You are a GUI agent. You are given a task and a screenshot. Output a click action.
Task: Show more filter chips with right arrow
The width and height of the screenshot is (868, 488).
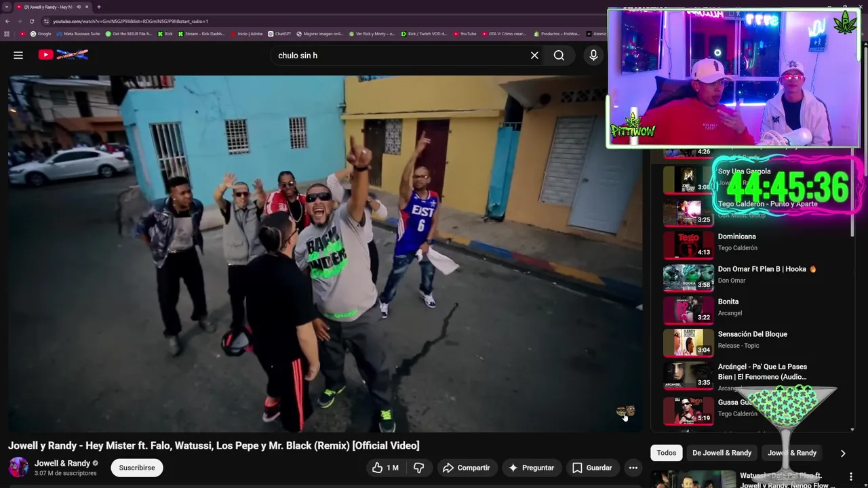(843, 453)
